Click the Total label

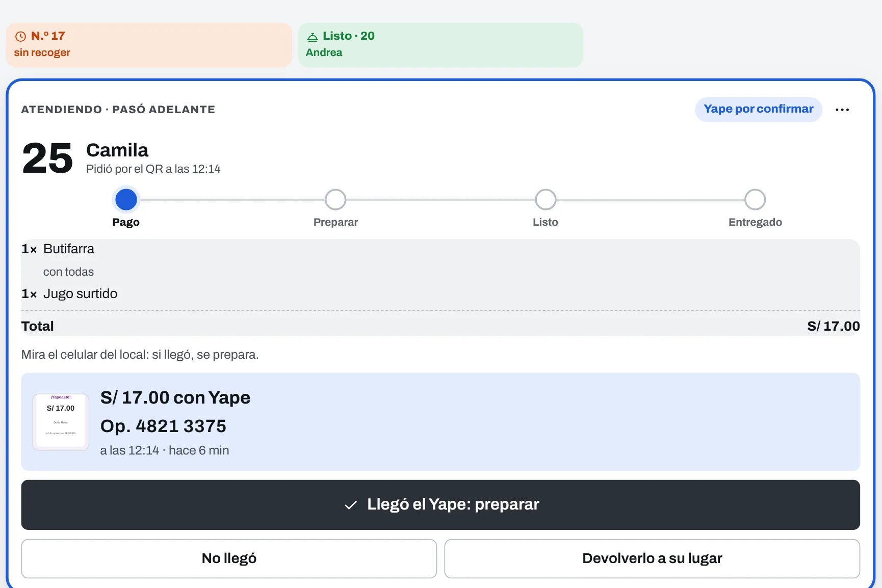(x=38, y=326)
